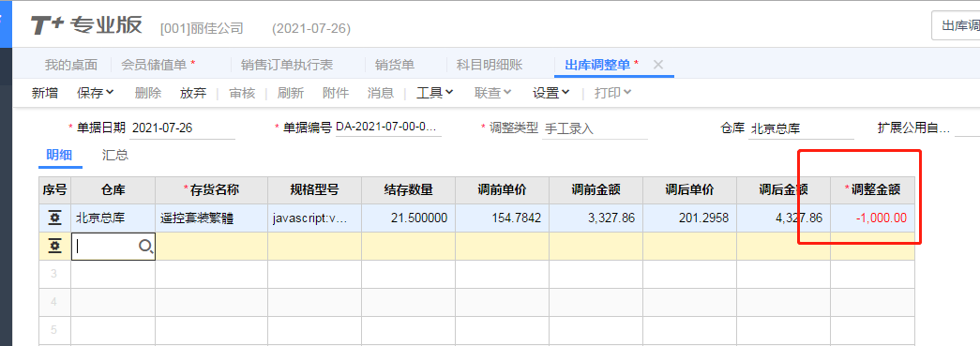This screenshot has width=980, height=346.
Task: Click the row settings icon beside 北京总库
Action: [x=54, y=218]
